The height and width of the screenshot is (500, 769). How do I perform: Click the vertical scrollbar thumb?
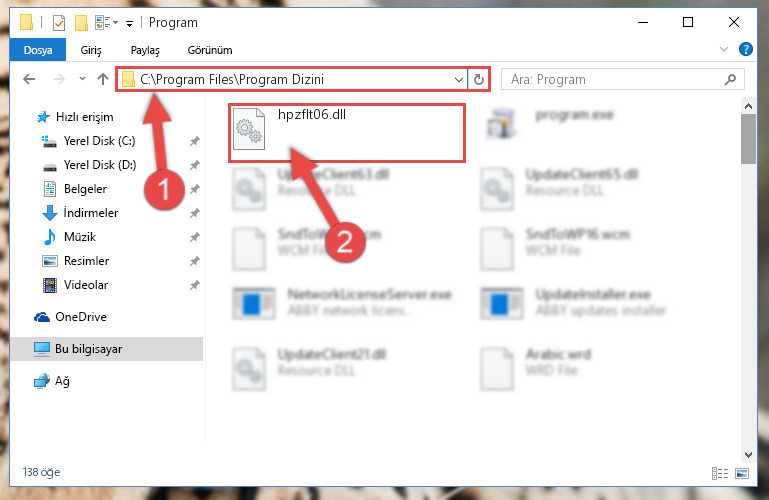tap(748, 139)
